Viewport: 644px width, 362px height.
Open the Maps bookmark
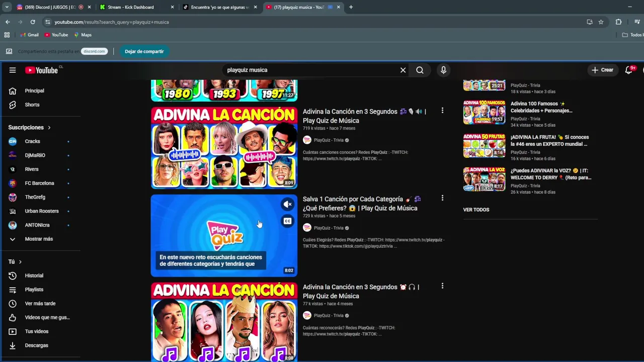(x=83, y=35)
